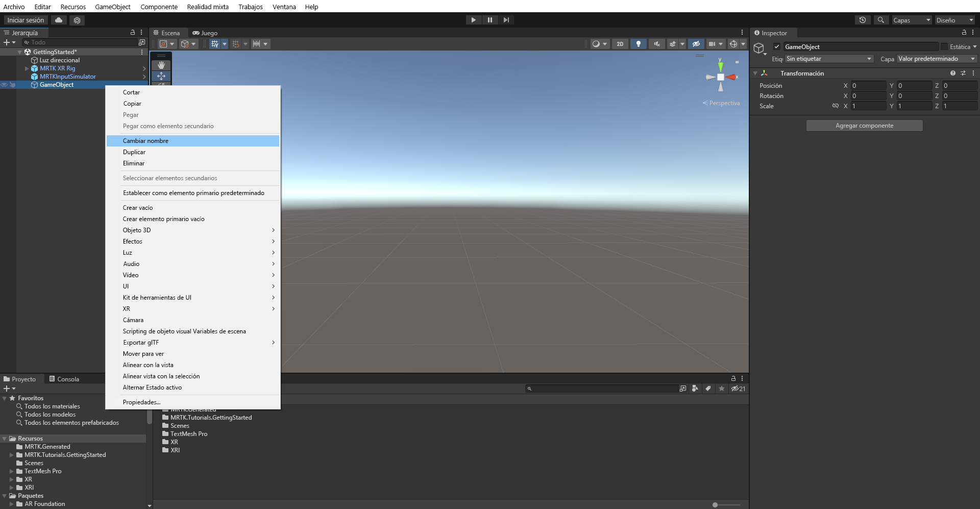
Task: Click the GameObject name field in Inspector
Action: pyautogui.click(x=861, y=46)
